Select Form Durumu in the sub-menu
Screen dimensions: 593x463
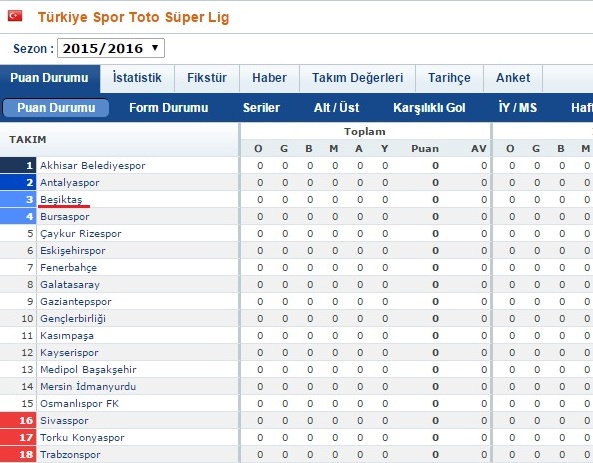click(x=169, y=108)
